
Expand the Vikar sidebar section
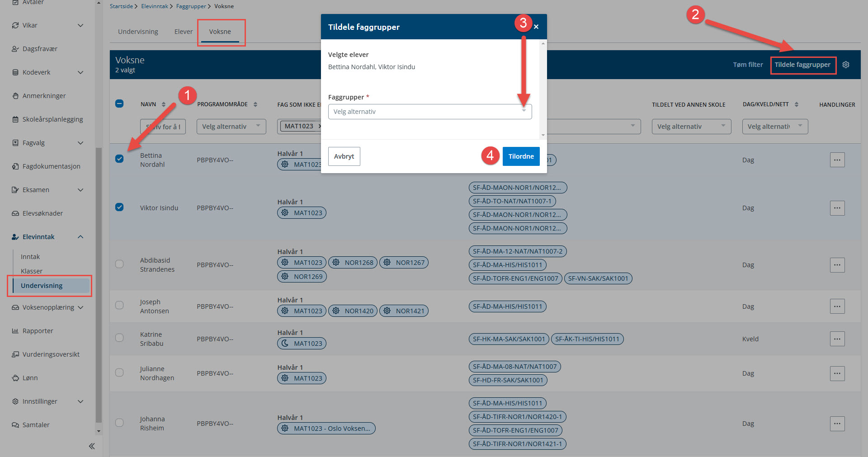(80, 25)
